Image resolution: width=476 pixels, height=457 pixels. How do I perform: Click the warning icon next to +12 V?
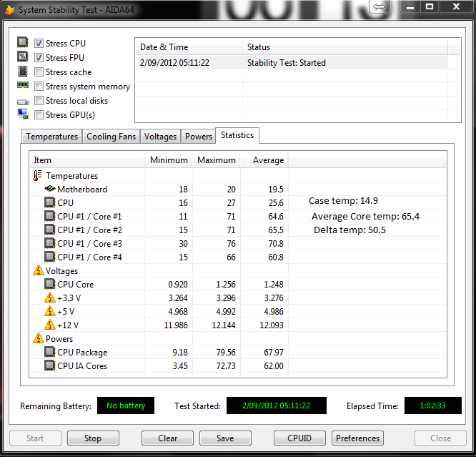[x=50, y=325]
